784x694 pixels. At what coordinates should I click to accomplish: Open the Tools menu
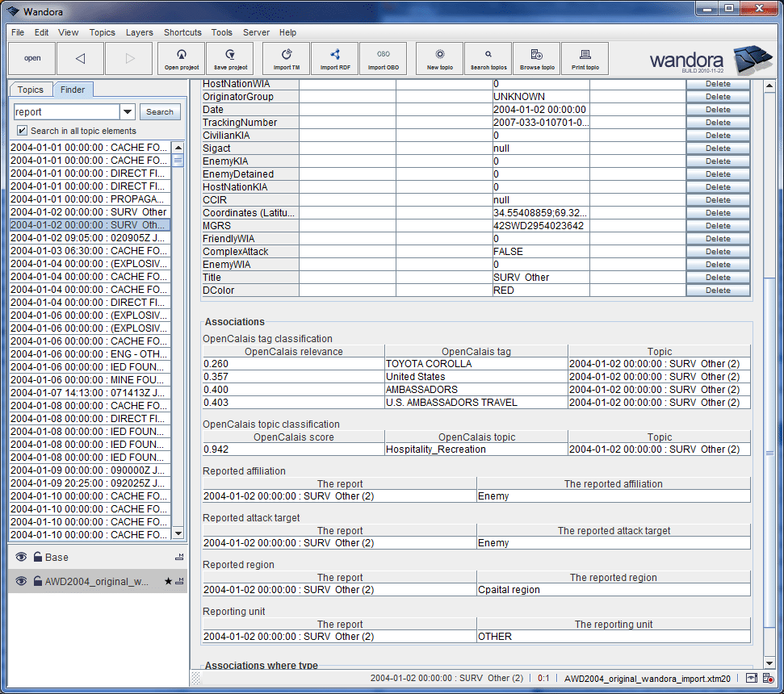[x=221, y=32]
